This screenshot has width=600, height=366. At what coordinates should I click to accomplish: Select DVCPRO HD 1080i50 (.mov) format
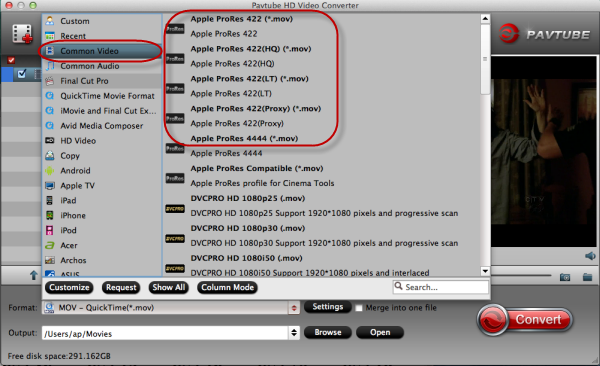tap(246, 258)
